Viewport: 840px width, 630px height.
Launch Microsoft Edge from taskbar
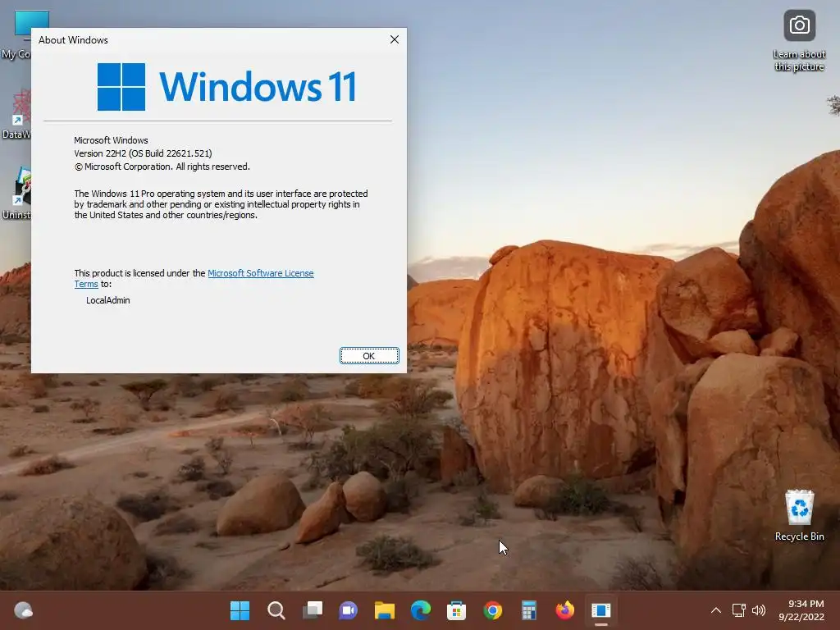[421, 610]
